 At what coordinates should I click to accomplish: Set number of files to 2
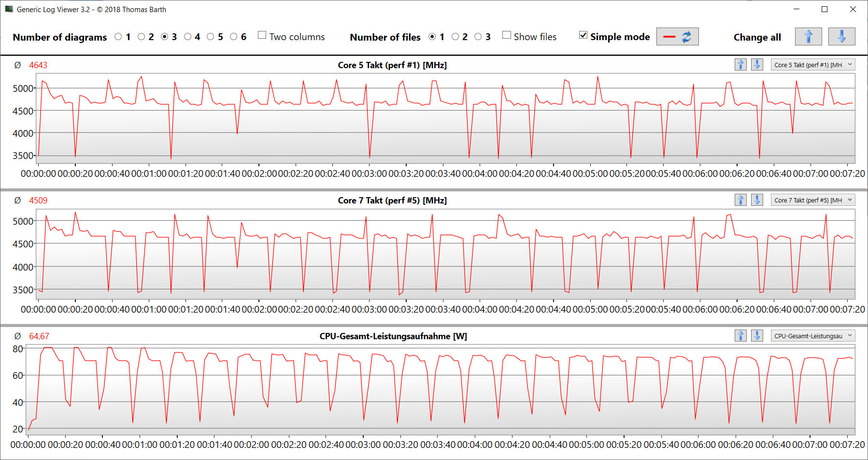pyautogui.click(x=455, y=37)
